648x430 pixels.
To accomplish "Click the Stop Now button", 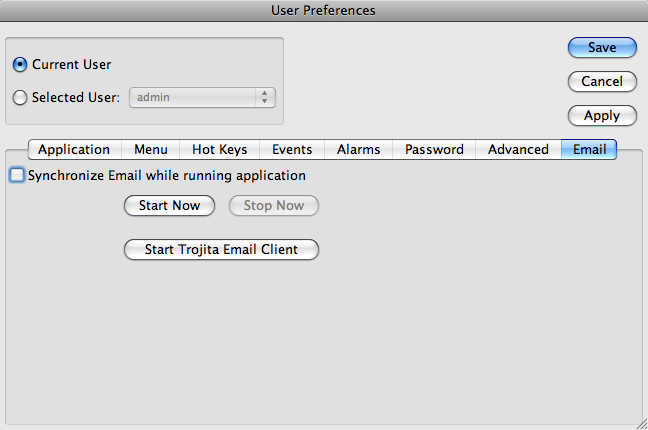I will (274, 205).
